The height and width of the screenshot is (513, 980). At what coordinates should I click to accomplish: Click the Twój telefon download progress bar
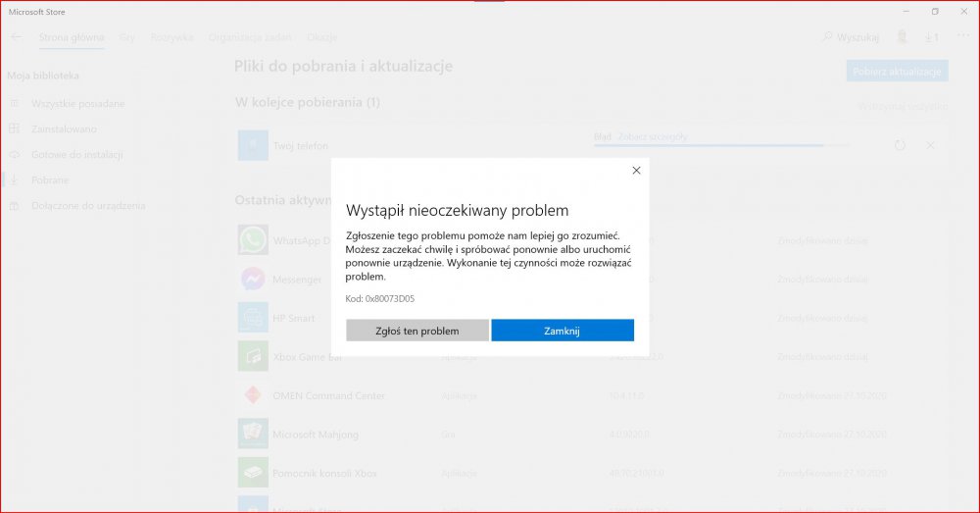point(720,146)
